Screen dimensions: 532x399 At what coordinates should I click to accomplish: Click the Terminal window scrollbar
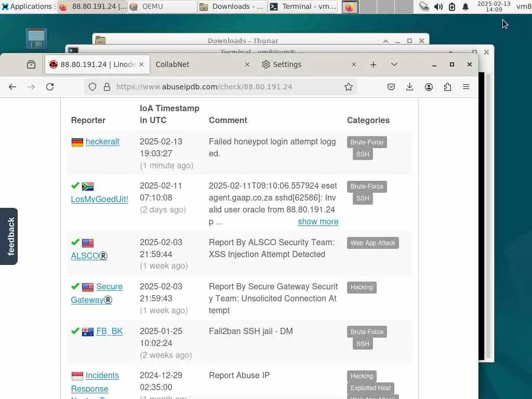pyautogui.click(x=488, y=216)
